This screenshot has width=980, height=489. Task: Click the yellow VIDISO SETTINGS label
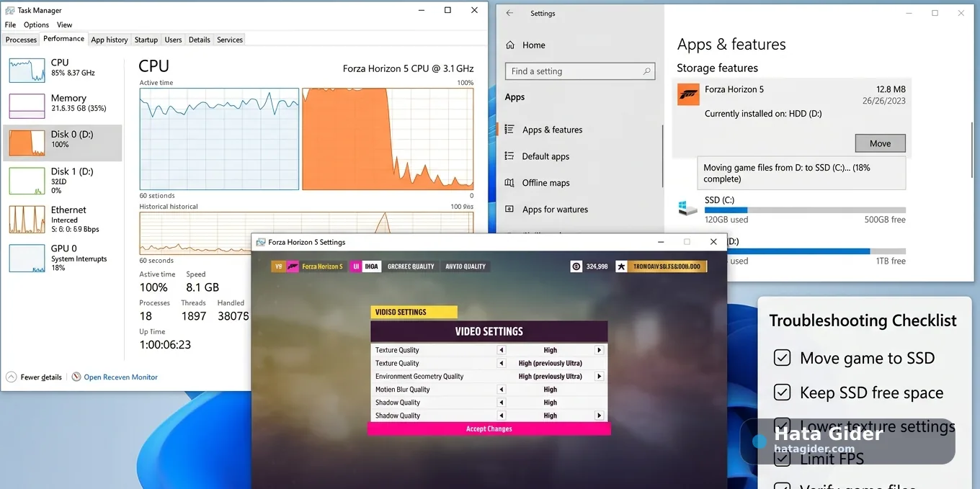[x=414, y=312]
